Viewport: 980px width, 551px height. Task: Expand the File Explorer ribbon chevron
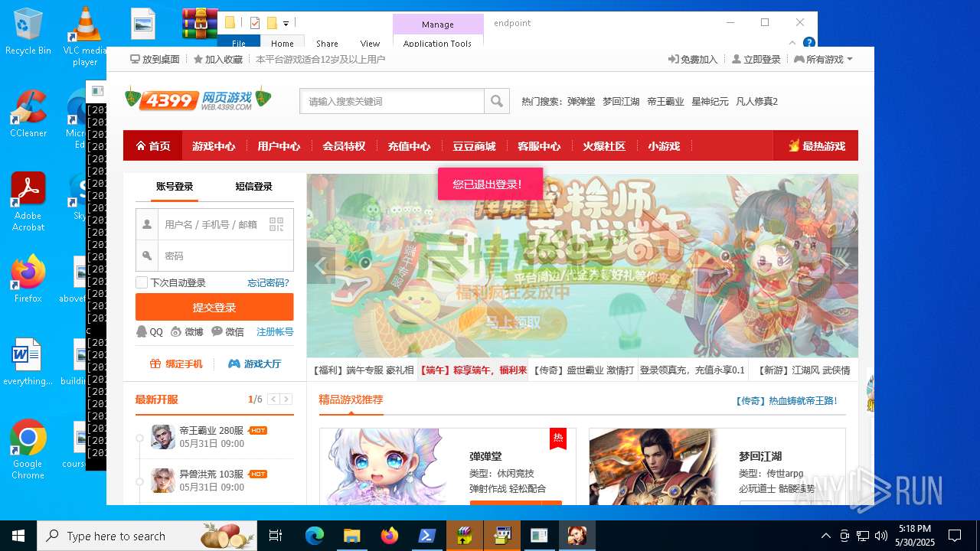coord(792,43)
